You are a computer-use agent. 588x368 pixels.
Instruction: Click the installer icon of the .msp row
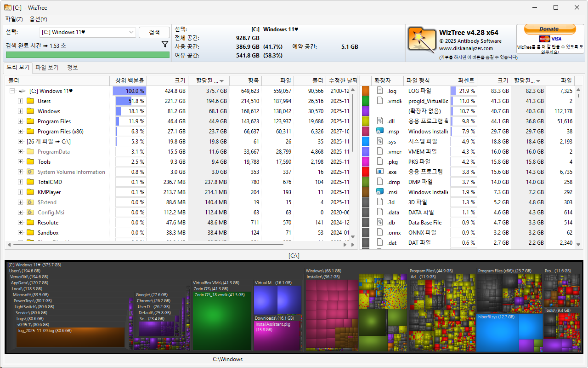[380, 132]
